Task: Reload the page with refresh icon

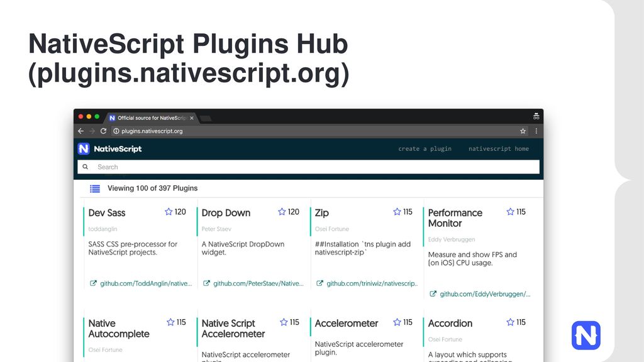Action: pyautogui.click(x=103, y=131)
